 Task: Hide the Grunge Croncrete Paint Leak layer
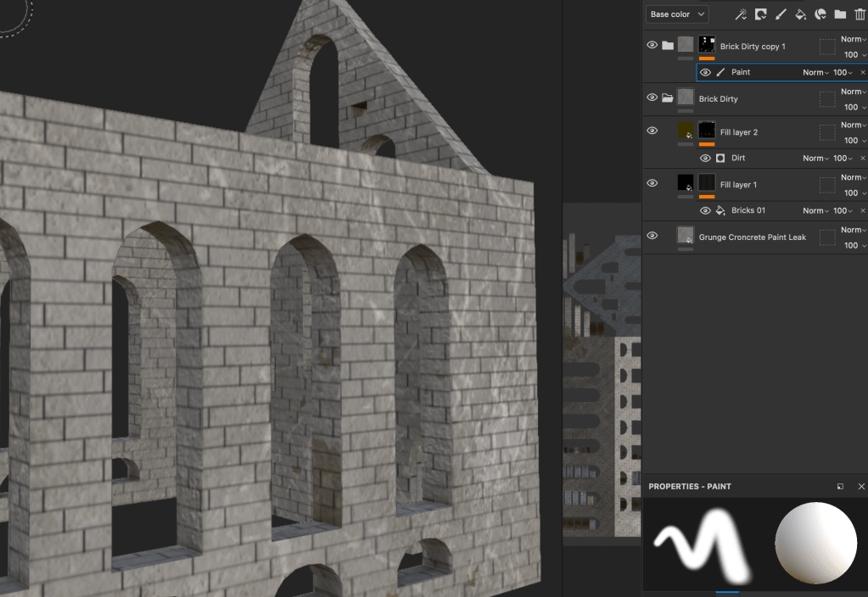click(x=652, y=237)
